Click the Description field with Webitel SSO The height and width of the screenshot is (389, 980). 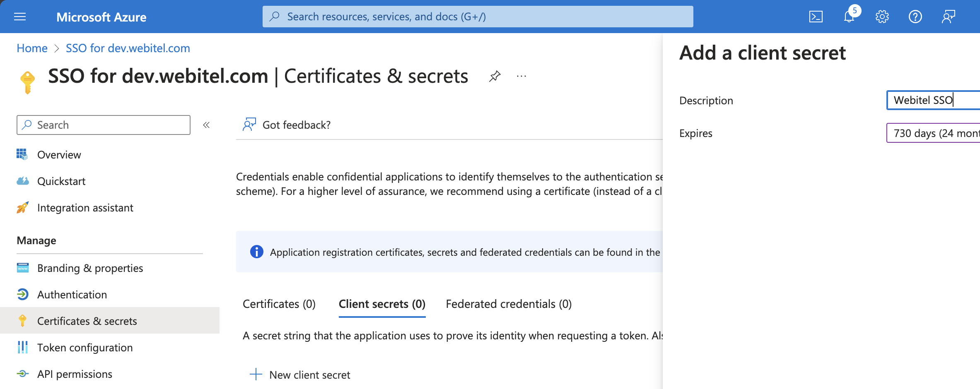(933, 100)
